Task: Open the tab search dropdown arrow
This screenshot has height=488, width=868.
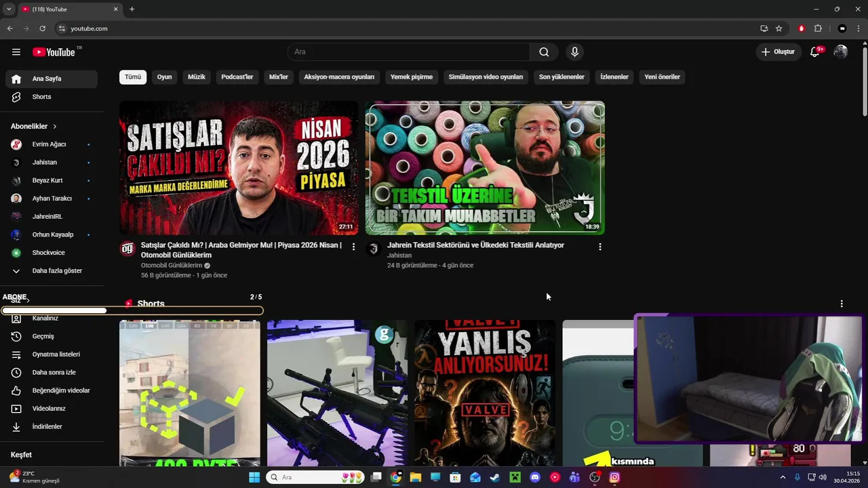Action: point(9,9)
